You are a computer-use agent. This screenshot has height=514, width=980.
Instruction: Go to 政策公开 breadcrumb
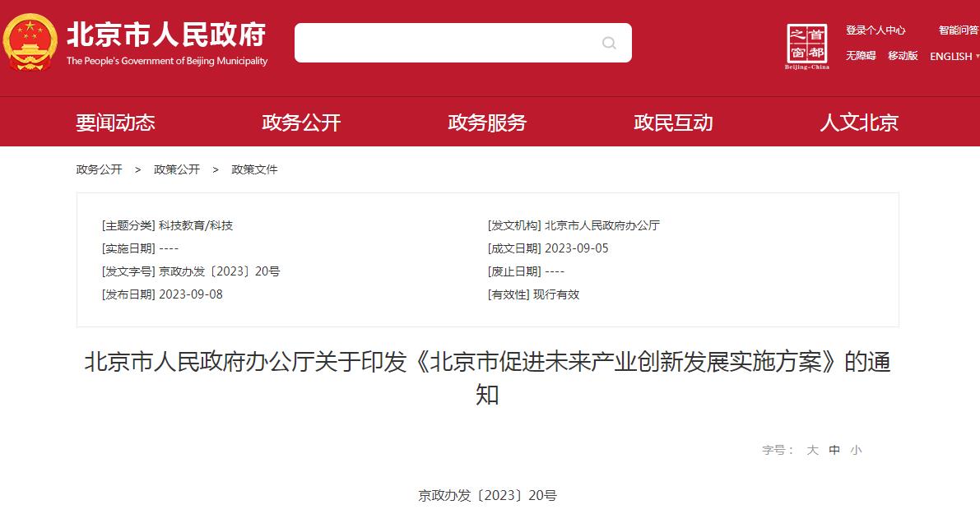pos(177,169)
